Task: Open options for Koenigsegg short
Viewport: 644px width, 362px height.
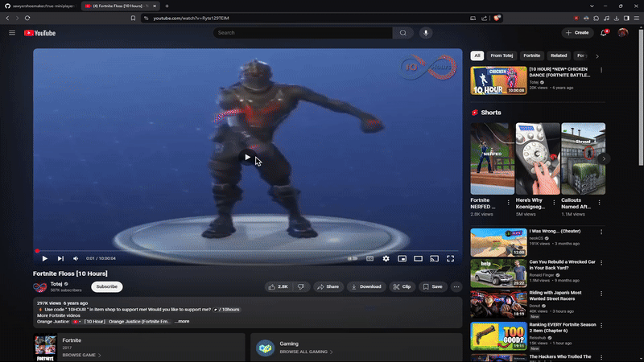Action: pyautogui.click(x=554, y=203)
